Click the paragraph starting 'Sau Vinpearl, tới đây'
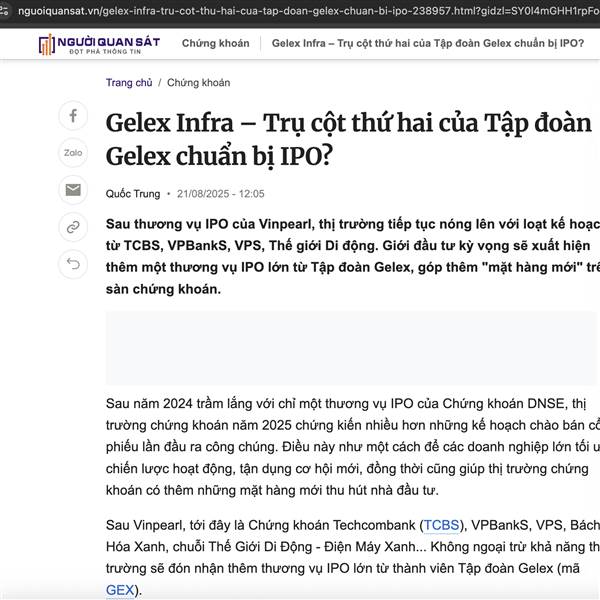 click(x=353, y=558)
